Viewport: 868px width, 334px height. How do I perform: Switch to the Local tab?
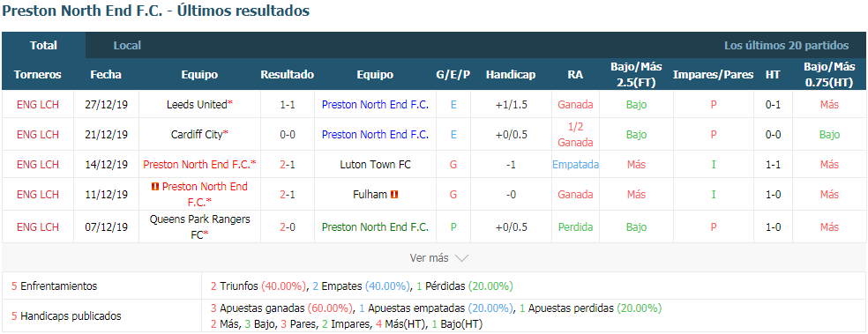[127, 45]
